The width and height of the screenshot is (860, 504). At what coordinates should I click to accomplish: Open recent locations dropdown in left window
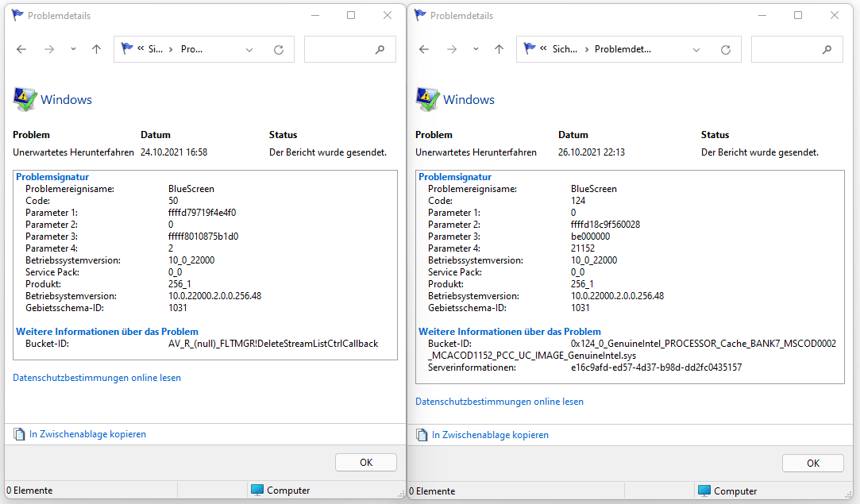tap(73, 49)
